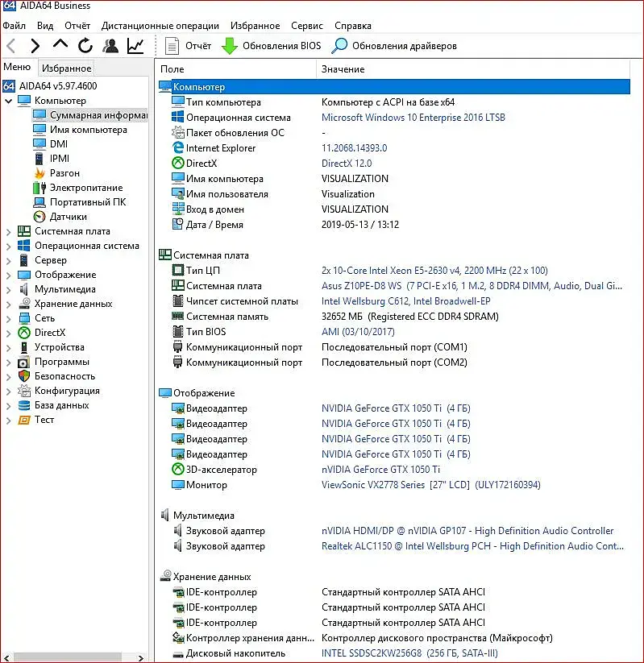Open Microsoft Windows 10 Enterprise 2016 LTSB link

(413, 118)
